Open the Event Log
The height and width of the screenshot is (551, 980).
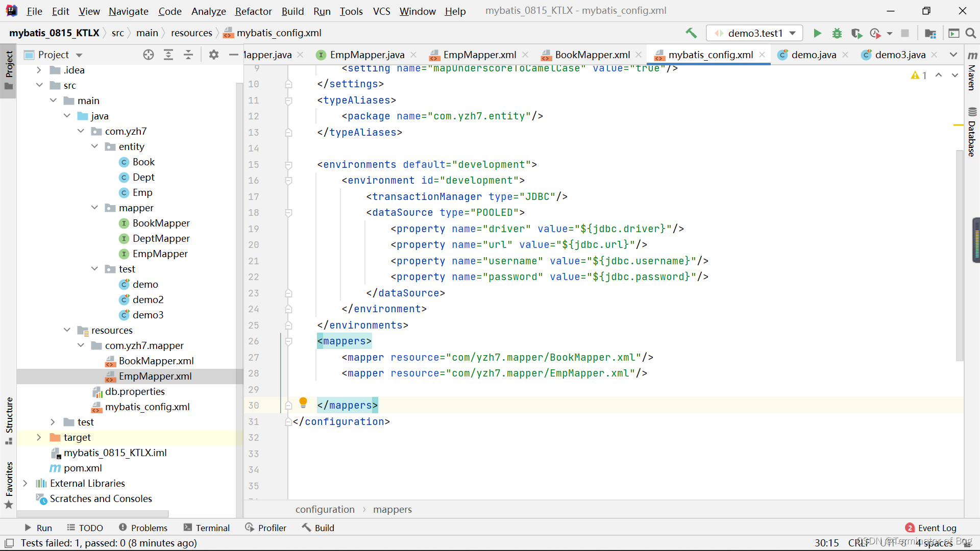(x=931, y=528)
